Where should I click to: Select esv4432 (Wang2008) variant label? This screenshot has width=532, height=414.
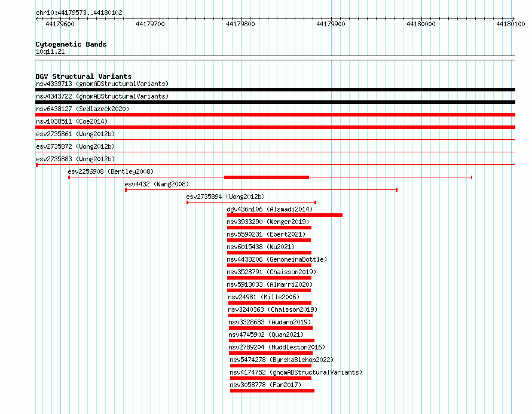tap(157, 184)
